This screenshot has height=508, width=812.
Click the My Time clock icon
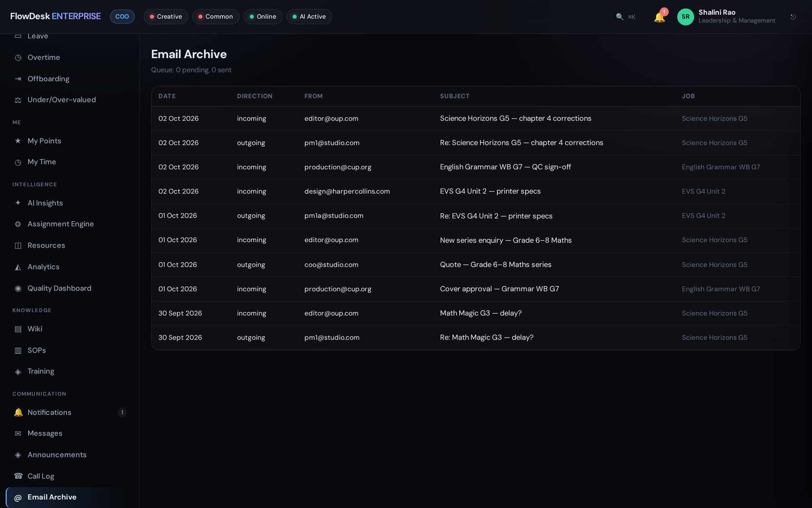(18, 162)
